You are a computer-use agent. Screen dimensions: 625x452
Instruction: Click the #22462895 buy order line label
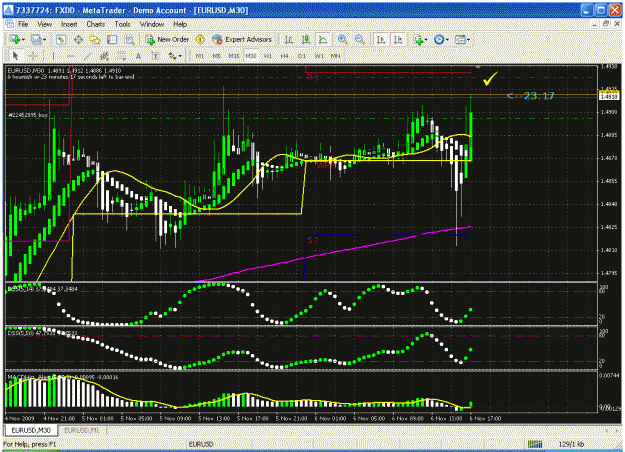[28, 115]
